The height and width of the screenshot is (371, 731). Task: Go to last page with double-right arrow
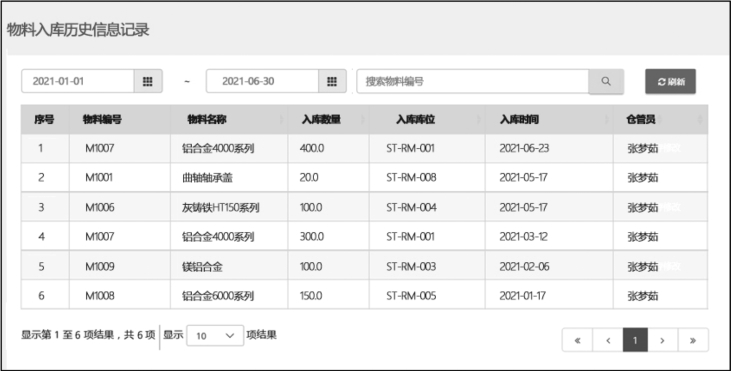(693, 340)
